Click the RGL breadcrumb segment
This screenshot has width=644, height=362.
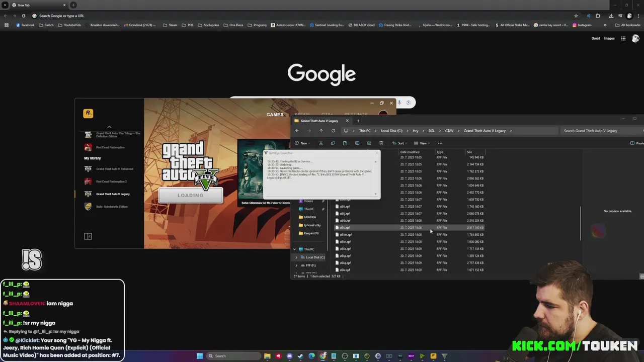(431, 131)
